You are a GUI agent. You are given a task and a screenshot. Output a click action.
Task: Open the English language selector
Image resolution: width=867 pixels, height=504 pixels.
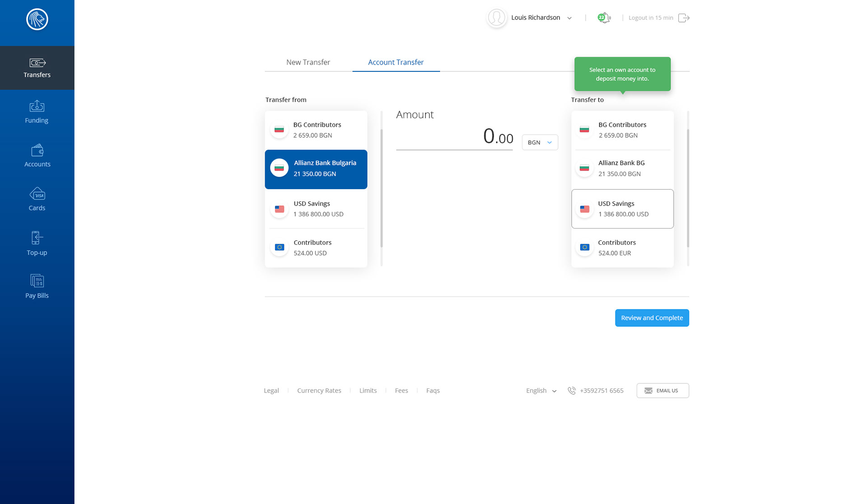[541, 391]
